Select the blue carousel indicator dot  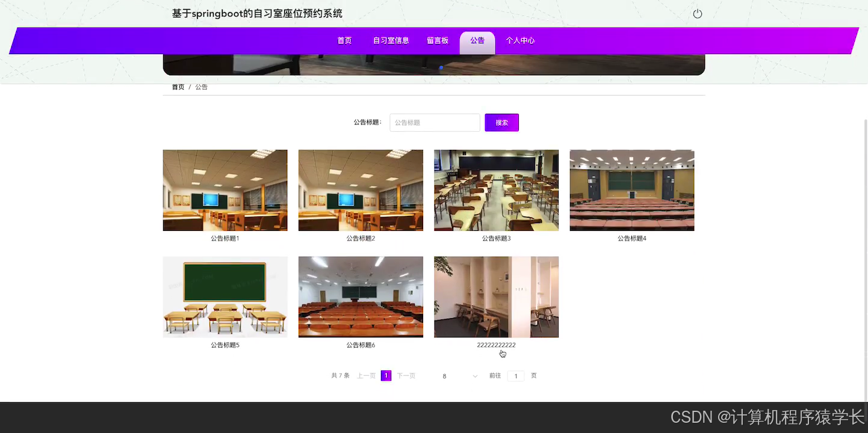[441, 68]
